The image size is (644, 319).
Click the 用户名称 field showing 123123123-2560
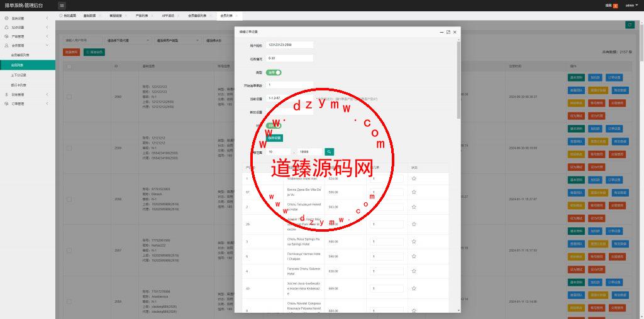[x=289, y=45]
